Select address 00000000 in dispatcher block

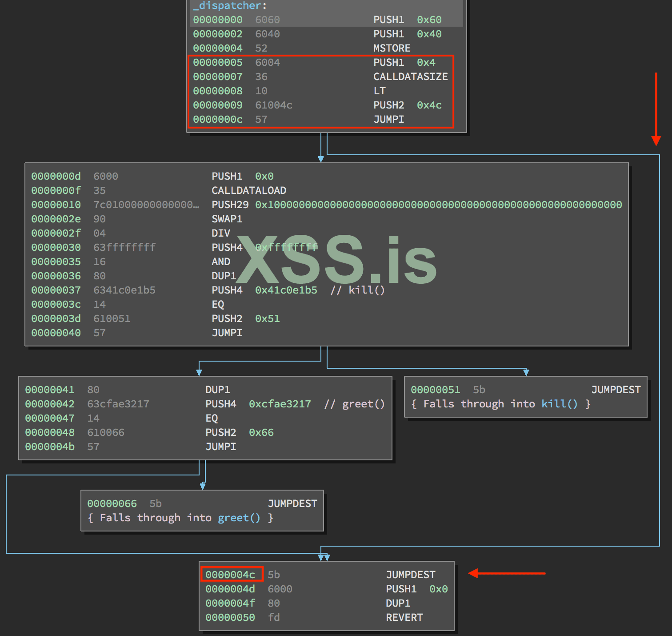point(217,20)
